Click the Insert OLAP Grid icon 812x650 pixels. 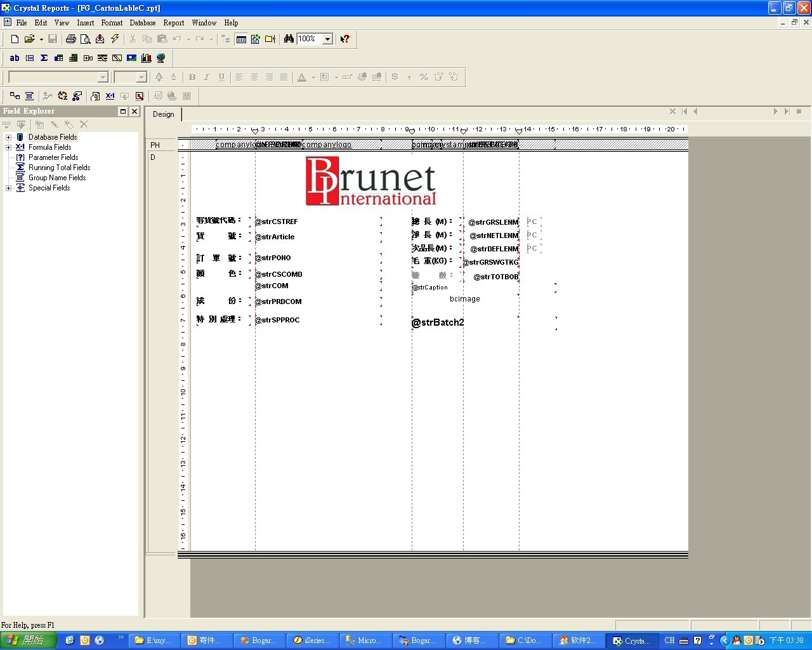pyautogui.click(x=73, y=58)
